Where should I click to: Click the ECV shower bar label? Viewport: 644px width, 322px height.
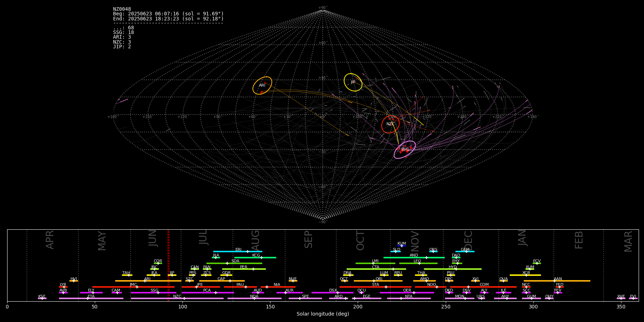click(537, 261)
